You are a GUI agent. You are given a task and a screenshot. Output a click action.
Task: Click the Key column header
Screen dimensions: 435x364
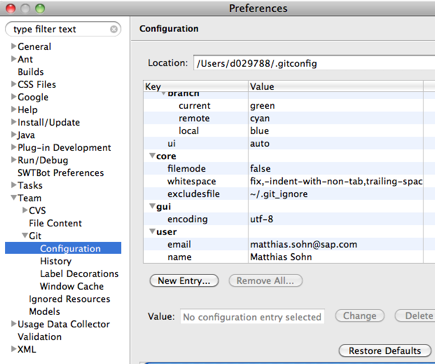(x=196, y=86)
